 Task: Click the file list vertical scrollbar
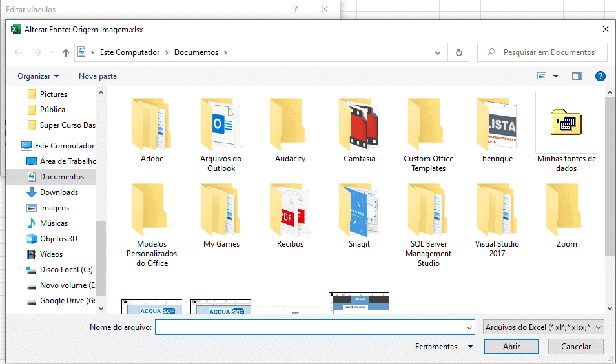coord(610,177)
